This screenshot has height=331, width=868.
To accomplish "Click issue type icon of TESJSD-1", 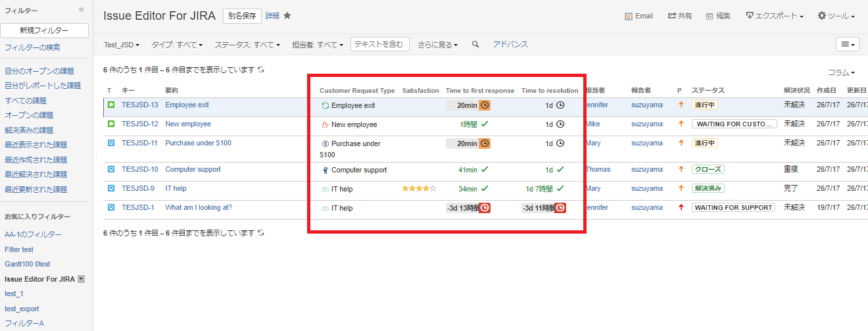I will (x=111, y=207).
